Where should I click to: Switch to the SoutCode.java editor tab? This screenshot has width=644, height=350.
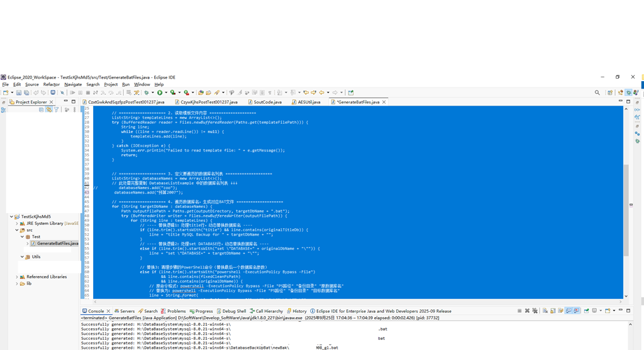click(x=265, y=102)
